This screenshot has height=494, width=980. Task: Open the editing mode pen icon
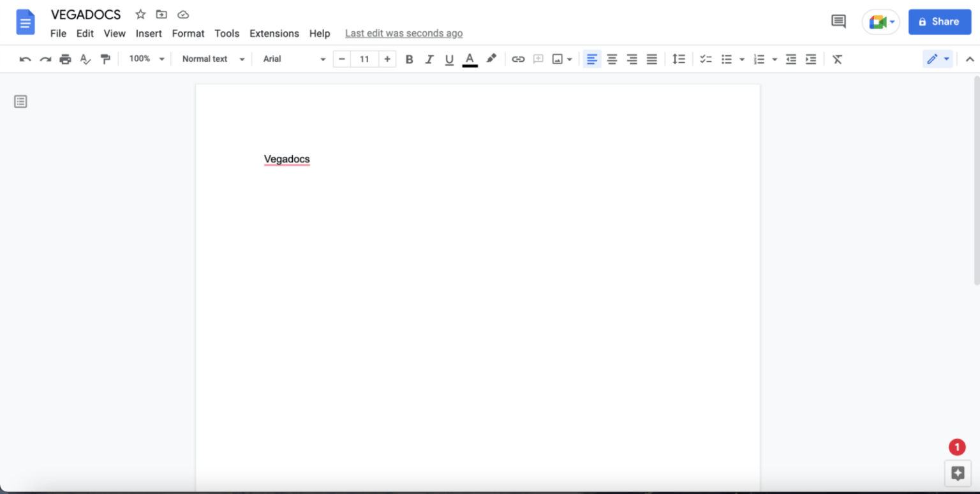(x=933, y=59)
